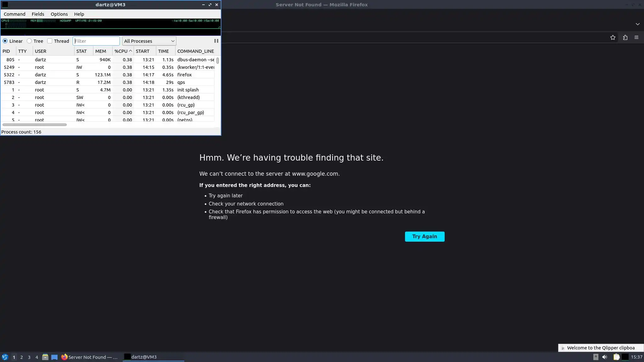
Task: Open the LXQt start menu bird icon
Action: coord(5,357)
